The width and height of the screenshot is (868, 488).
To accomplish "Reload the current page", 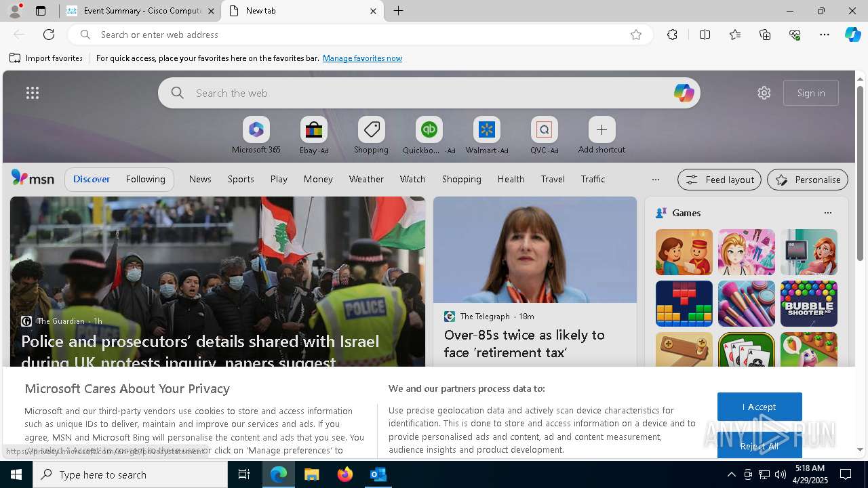I will click(x=49, y=35).
